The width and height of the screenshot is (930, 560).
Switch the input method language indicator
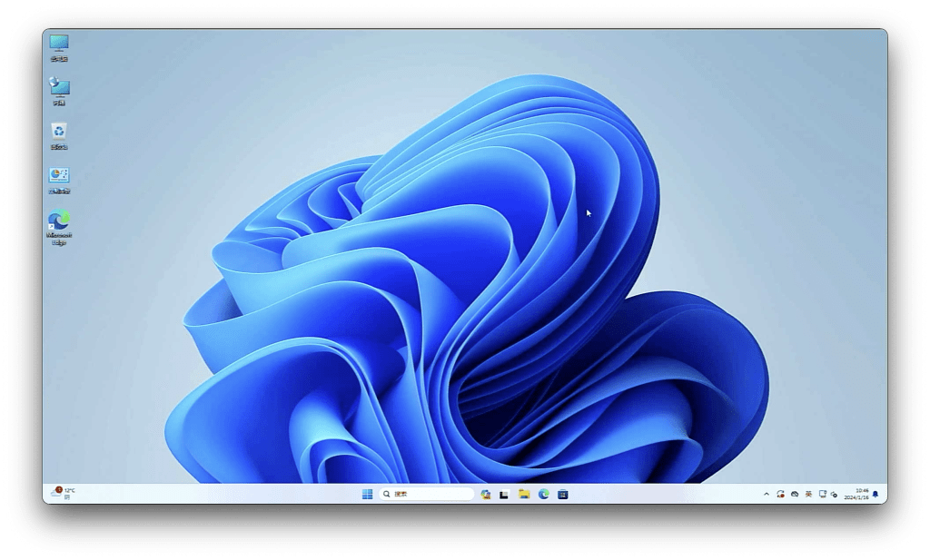(808, 494)
